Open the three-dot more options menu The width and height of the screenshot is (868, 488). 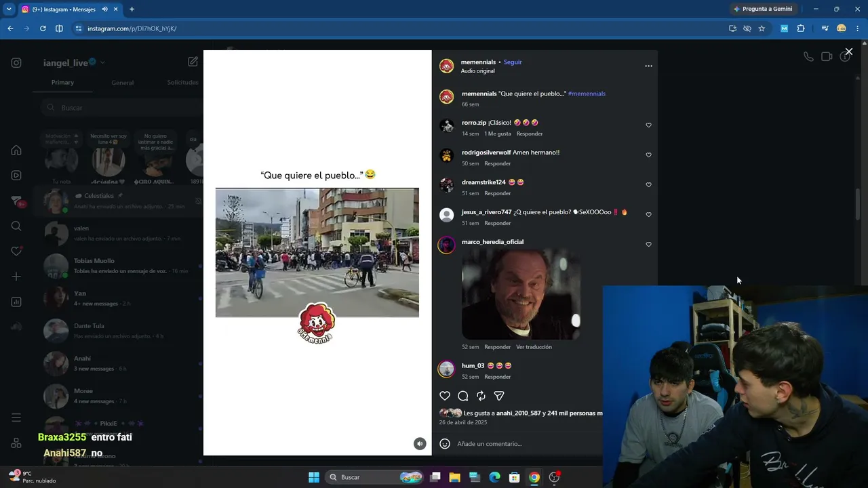pos(648,66)
